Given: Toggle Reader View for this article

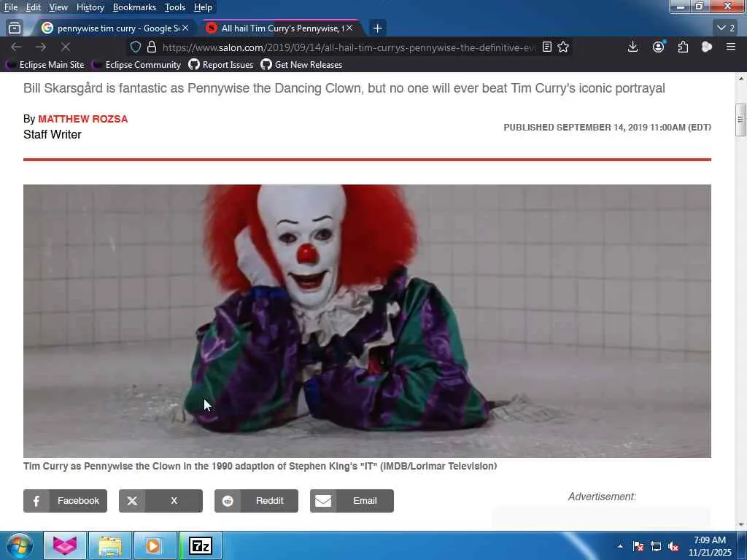Looking at the screenshot, I should pos(547,47).
